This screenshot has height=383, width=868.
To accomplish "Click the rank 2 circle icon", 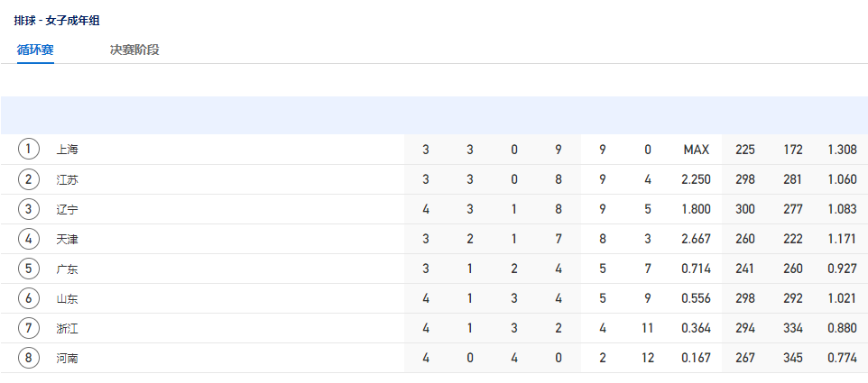I will click(x=29, y=179).
